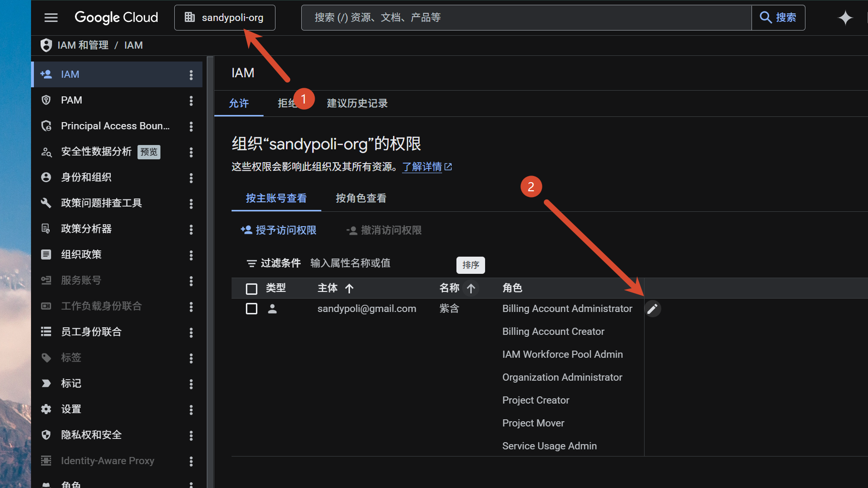Open 政策问题排查工具 wrench icon
The height and width of the screenshot is (488, 868).
pyautogui.click(x=46, y=203)
